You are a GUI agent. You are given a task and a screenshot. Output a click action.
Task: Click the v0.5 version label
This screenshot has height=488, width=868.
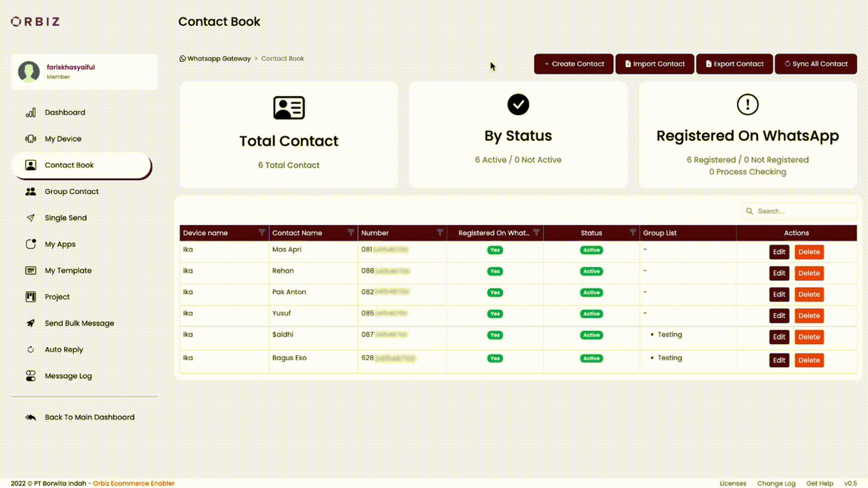850,483
